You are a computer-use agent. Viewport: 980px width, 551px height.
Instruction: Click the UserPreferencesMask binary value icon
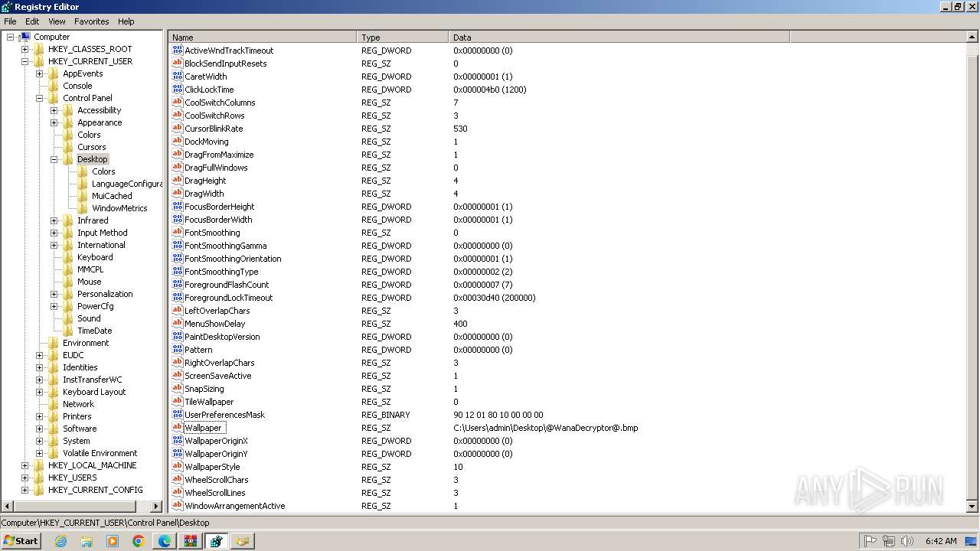point(178,415)
